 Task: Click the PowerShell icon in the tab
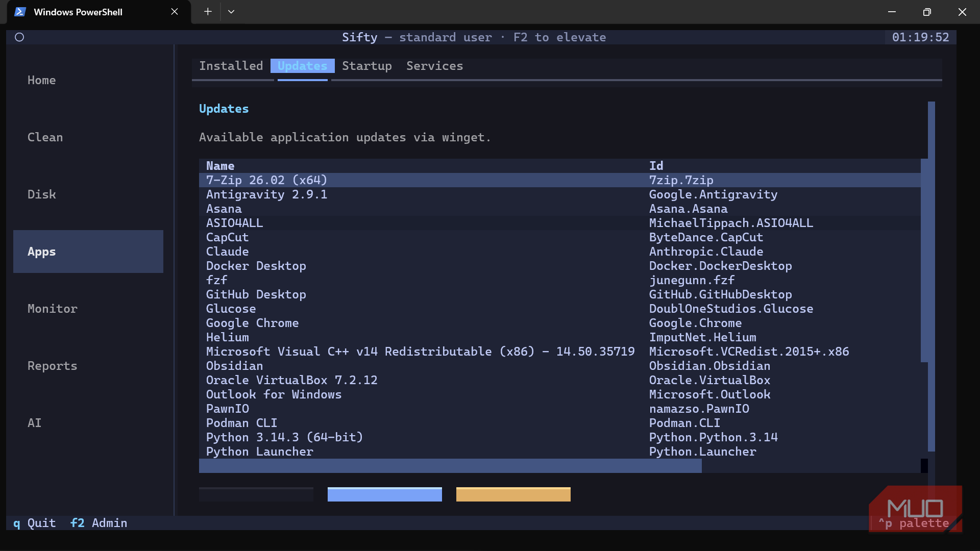20,12
